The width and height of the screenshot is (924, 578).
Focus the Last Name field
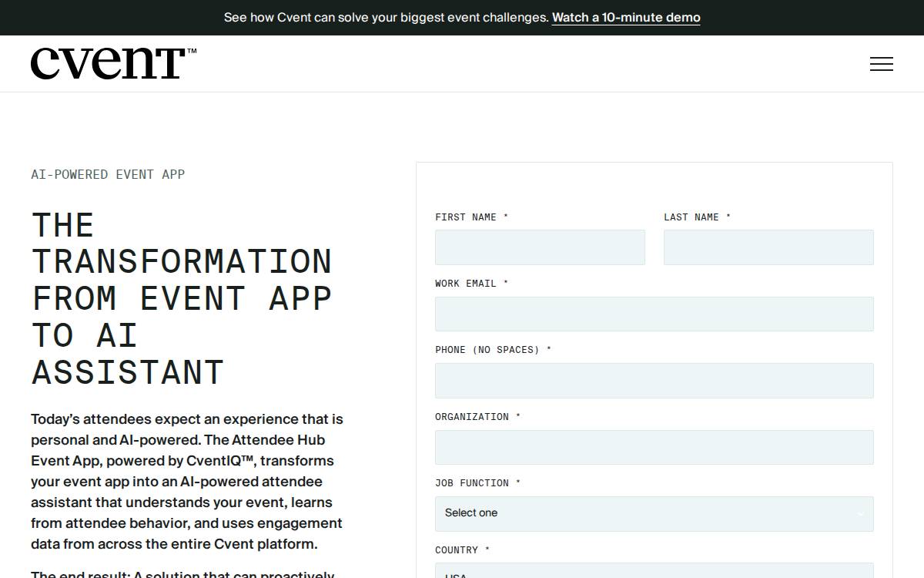click(x=768, y=247)
